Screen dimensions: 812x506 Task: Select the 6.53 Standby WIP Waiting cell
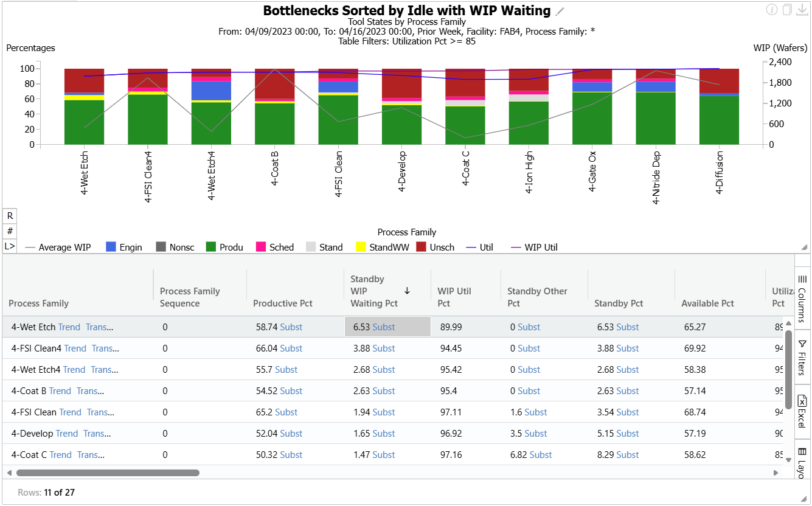[387, 327]
